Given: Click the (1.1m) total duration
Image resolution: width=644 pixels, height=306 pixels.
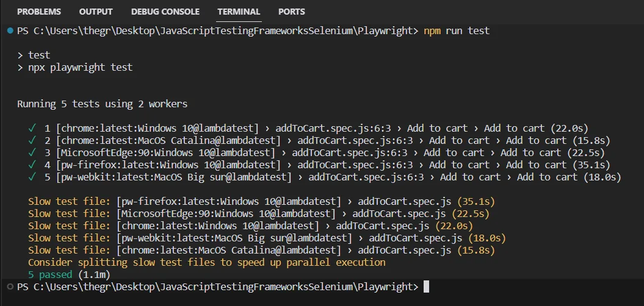Looking at the screenshot, I should [x=93, y=275].
